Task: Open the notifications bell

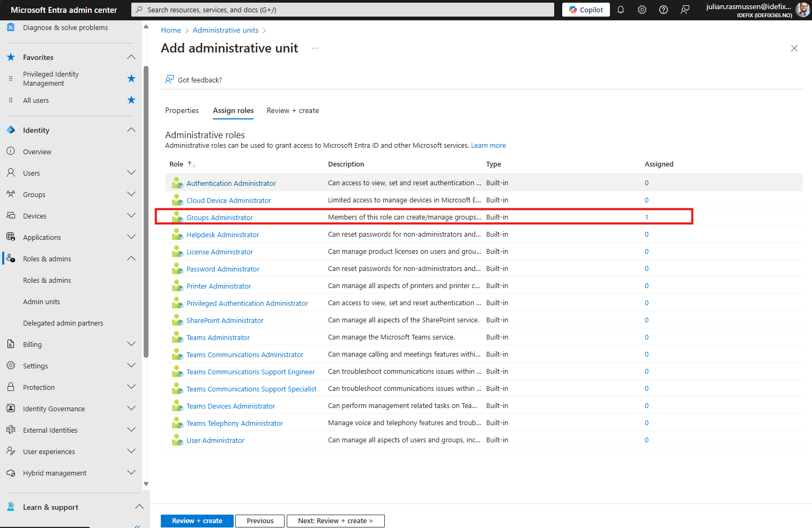Action: point(621,10)
